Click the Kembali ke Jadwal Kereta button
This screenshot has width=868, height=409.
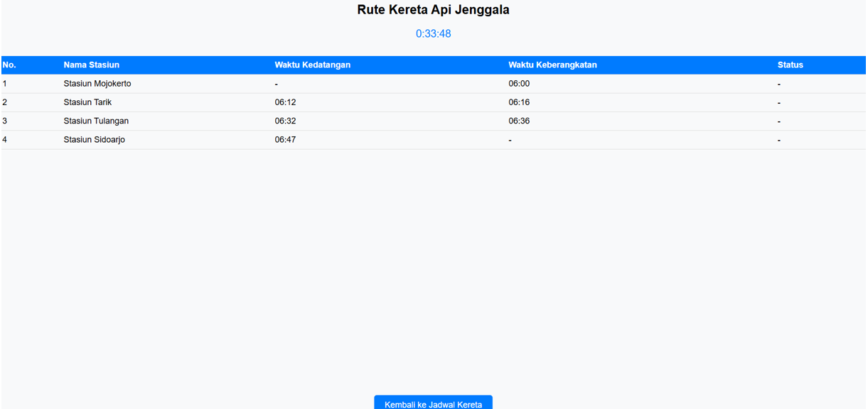(433, 403)
